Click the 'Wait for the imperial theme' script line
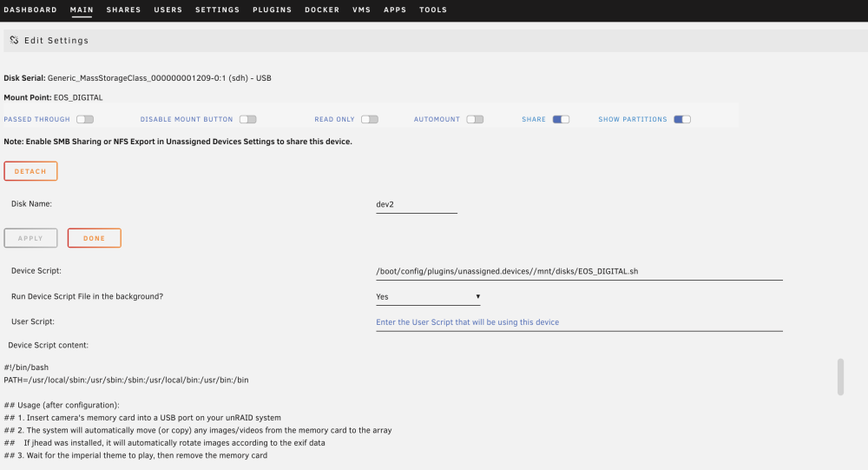 point(135,455)
